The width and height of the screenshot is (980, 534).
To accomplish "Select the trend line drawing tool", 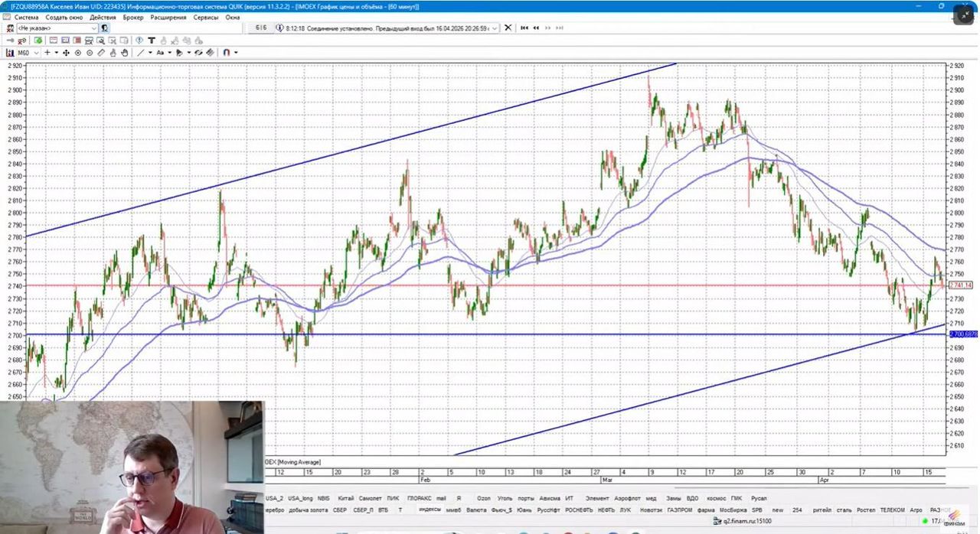I will click(x=140, y=53).
